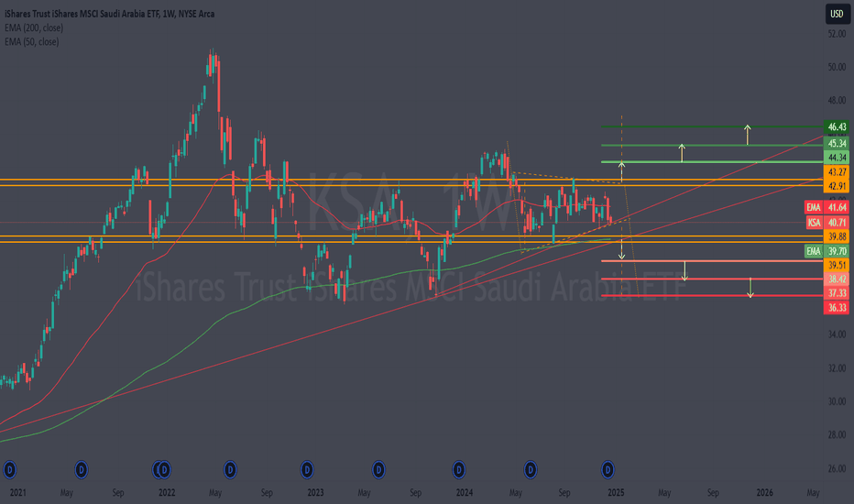
Task: Click the May label right after 2025
Action: click(664, 493)
